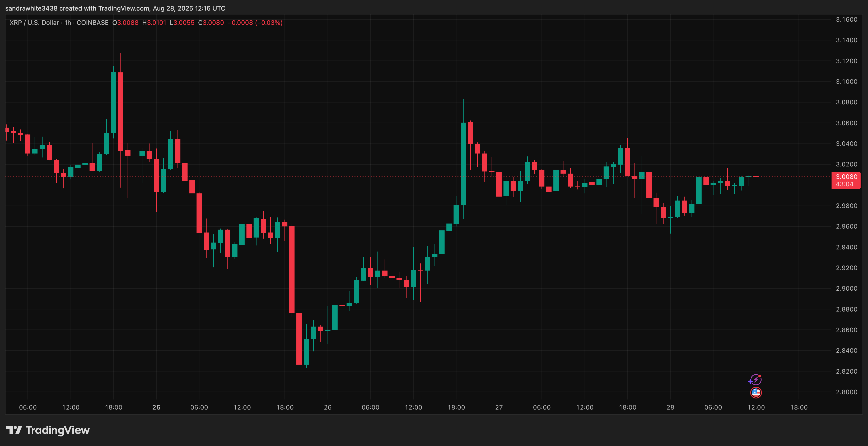The height and width of the screenshot is (446, 868).
Task: Click the 3.0400 price axis label
Action: point(846,144)
